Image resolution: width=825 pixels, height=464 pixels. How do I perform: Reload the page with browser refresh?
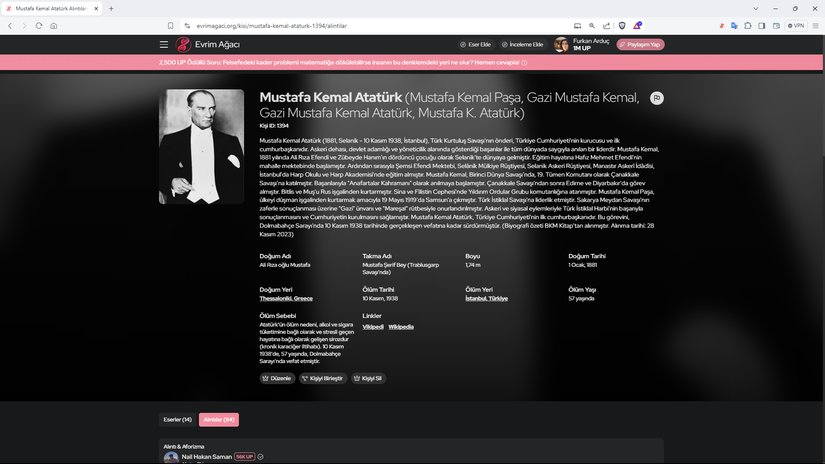39,25
